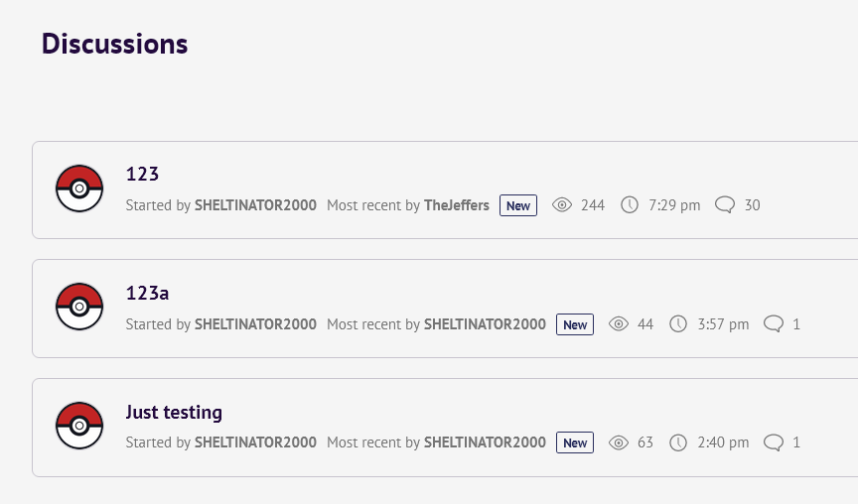Open the discussion titled 123
Image resolution: width=858 pixels, height=504 pixels.
point(142,174)
